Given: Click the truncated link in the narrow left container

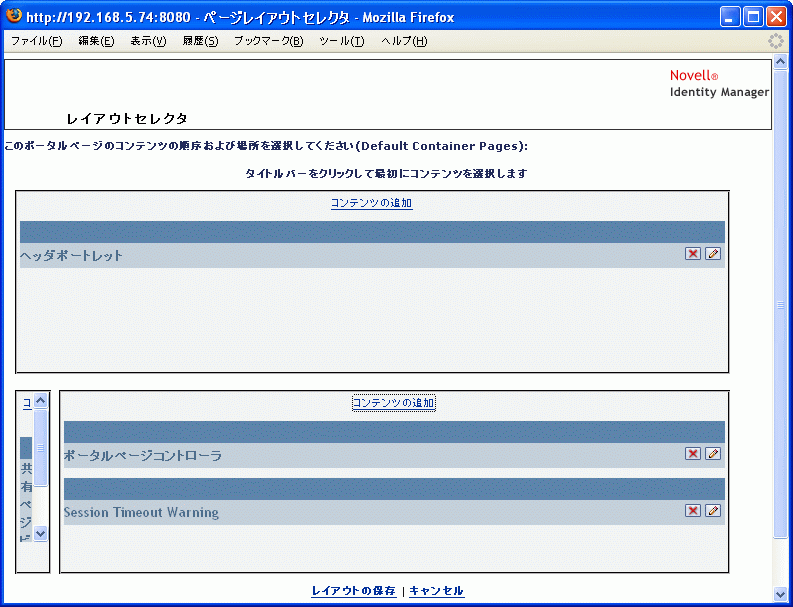Looking at the screenshot, I should 27,403.
